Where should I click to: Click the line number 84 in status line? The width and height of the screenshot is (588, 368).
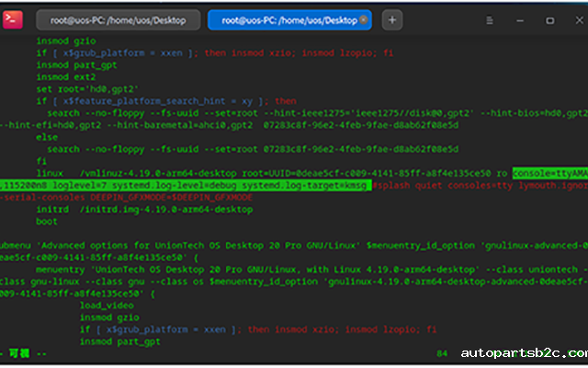(x=442, y=353)
